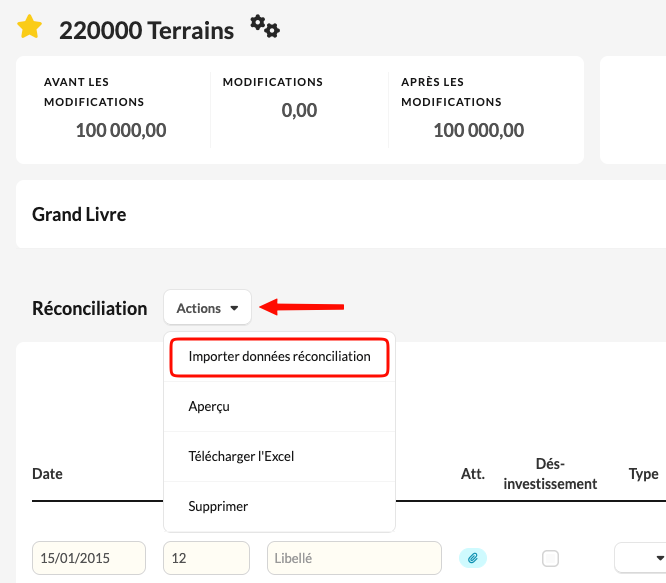
Task: Open account settings gears icon
Action: click(x=265, y=27)
